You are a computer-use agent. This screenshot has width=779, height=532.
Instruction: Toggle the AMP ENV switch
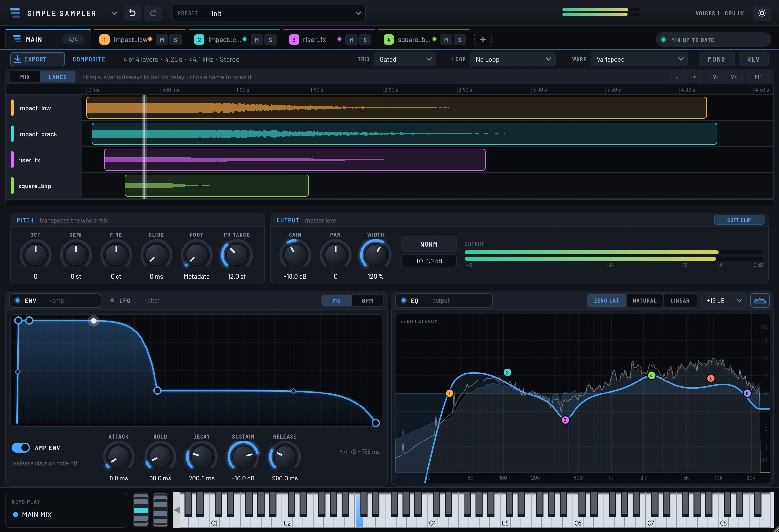click(x=21, y=448)
